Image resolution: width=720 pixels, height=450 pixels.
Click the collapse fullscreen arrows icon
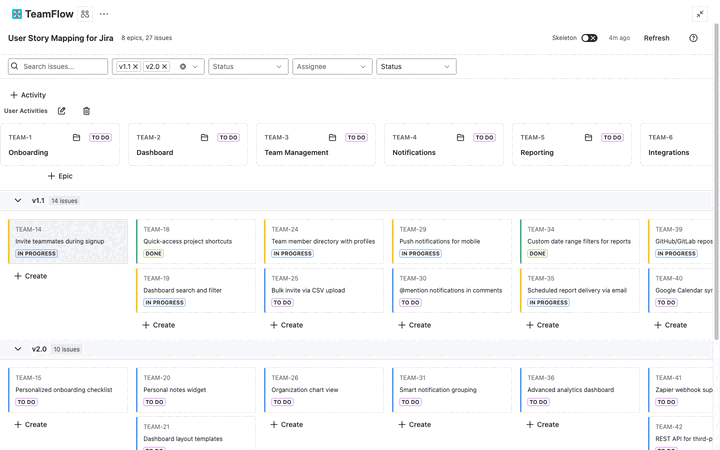699,14
